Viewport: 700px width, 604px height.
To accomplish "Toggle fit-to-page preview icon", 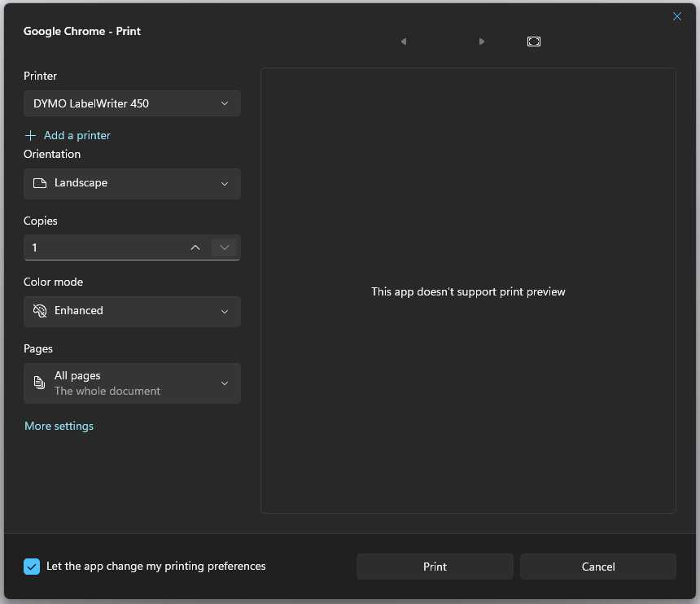I will (x=533, y=42).
